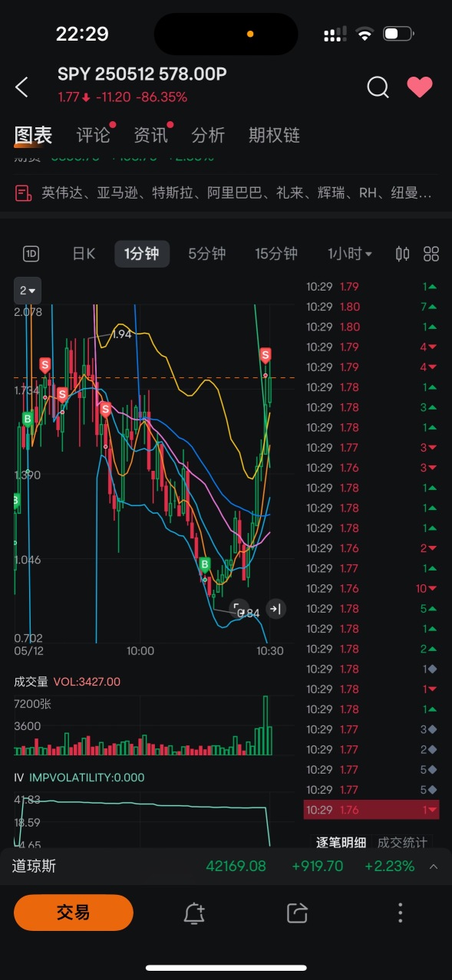Tap the orange 交易 button
Screen dimensions: 452x980
pyautogui.click(x=74, y=913)
